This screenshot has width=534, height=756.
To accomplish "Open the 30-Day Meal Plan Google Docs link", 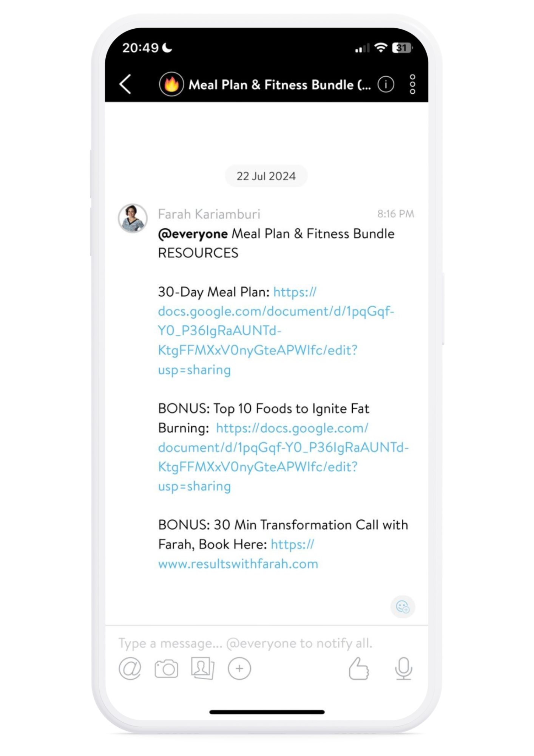I will tap(276, 331).
